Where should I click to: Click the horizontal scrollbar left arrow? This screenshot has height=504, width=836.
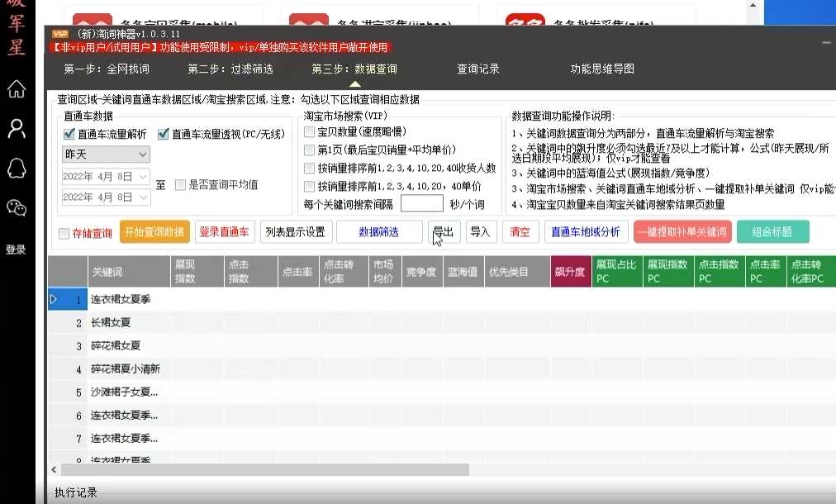pos(53,469)
